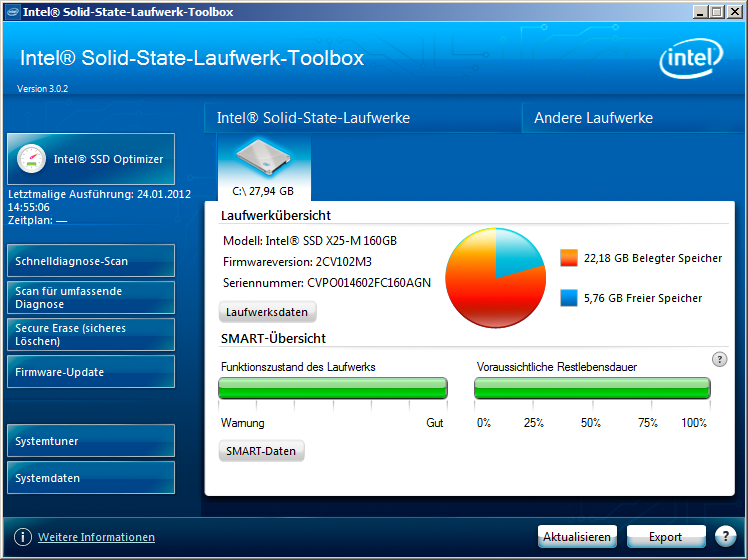Start Scan für umfassende Diagnose
748x560 pixels.
(91, 298)
